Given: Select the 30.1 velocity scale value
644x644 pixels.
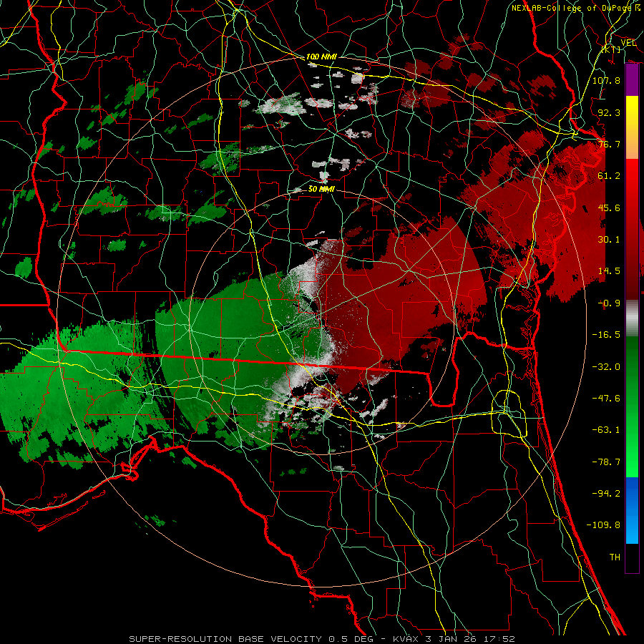Looking at the screenshot, I should pos(609,240).
